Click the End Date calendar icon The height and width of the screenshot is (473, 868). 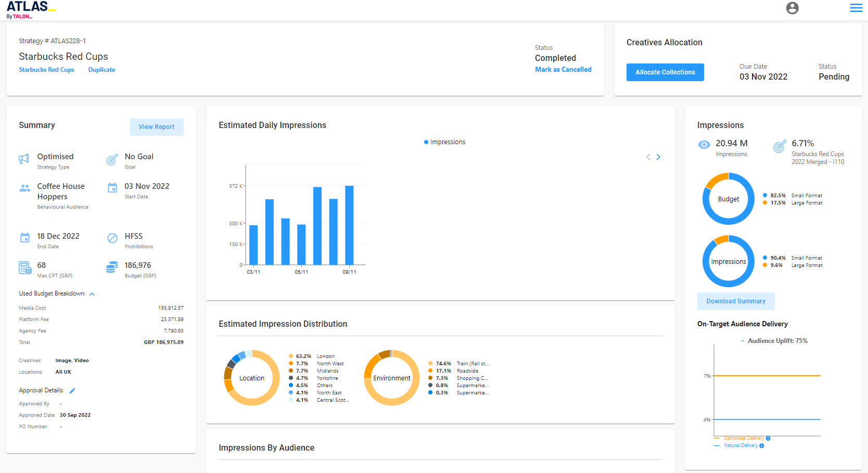(x=25, y=238)
